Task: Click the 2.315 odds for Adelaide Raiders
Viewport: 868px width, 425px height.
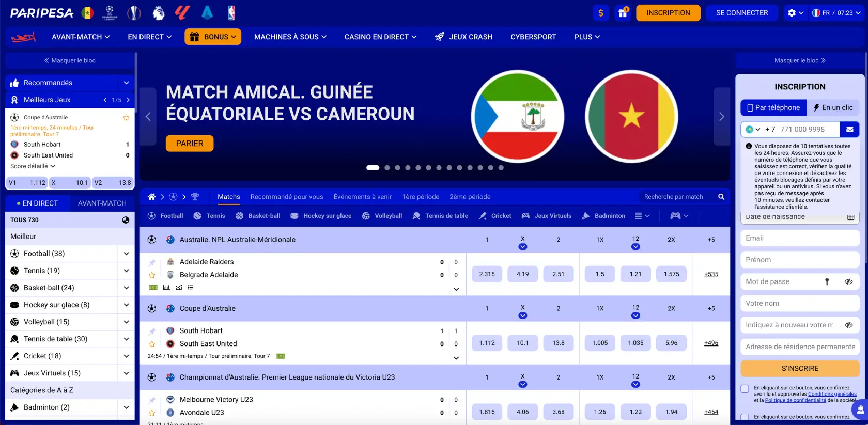Action: click(x=487, y=274)
